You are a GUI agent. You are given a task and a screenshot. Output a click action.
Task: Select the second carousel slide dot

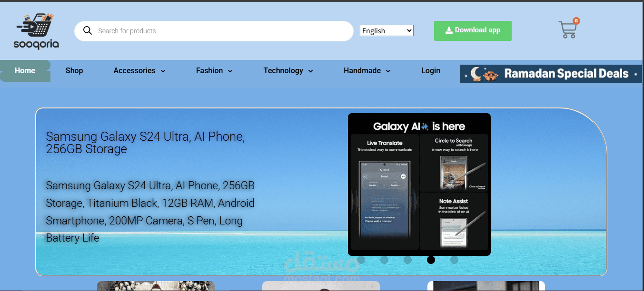385,260
